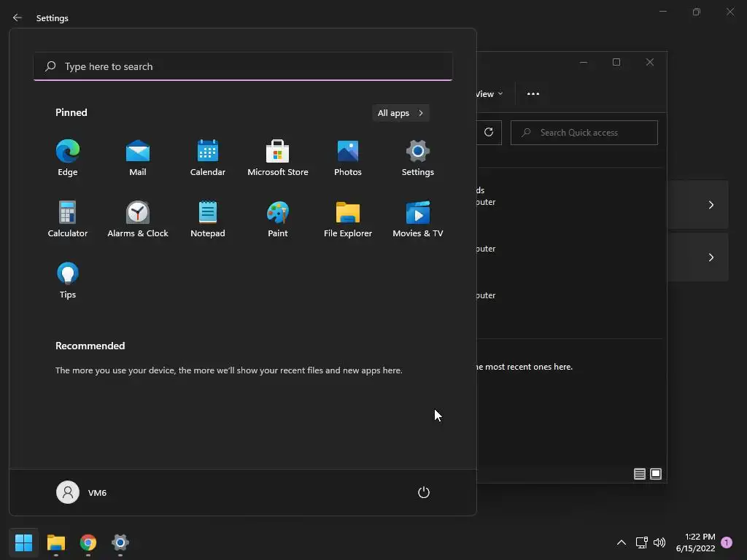Switch to Settings on the taskbar

pyautogui.click(x=120, y=542)
